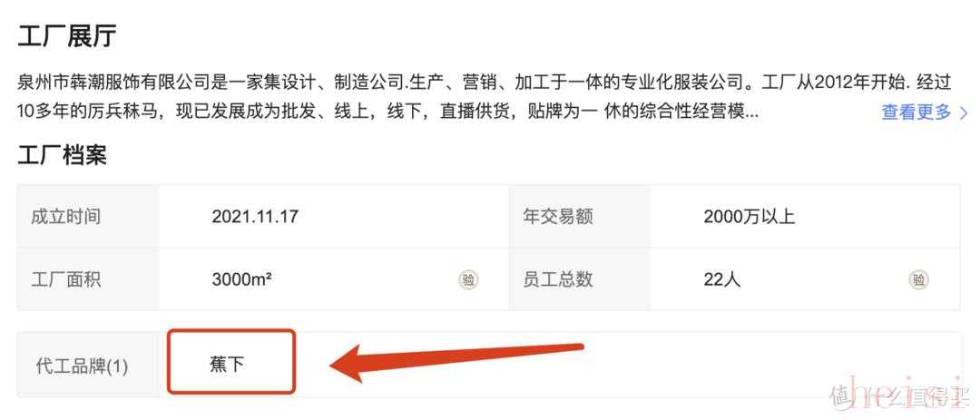
Task: Expand the chevron next to 查看更多
Action: (x=963, y=113)
